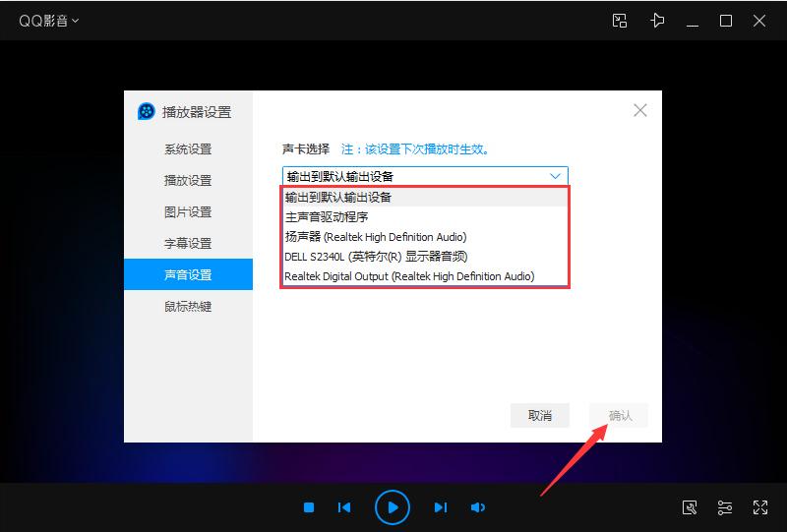The width and height of the screenshot is (787, 532).
Task: Open the 系统设置 settings tab
Action: pos(188,149)
